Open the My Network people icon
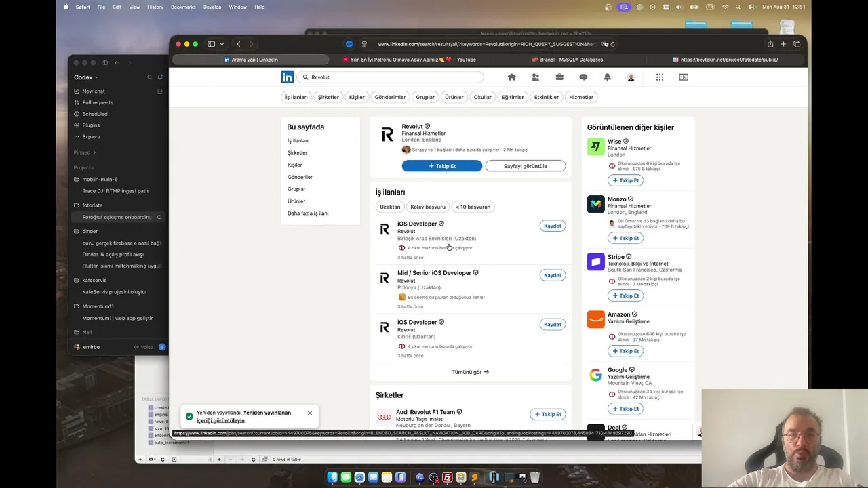 (536, 77)
